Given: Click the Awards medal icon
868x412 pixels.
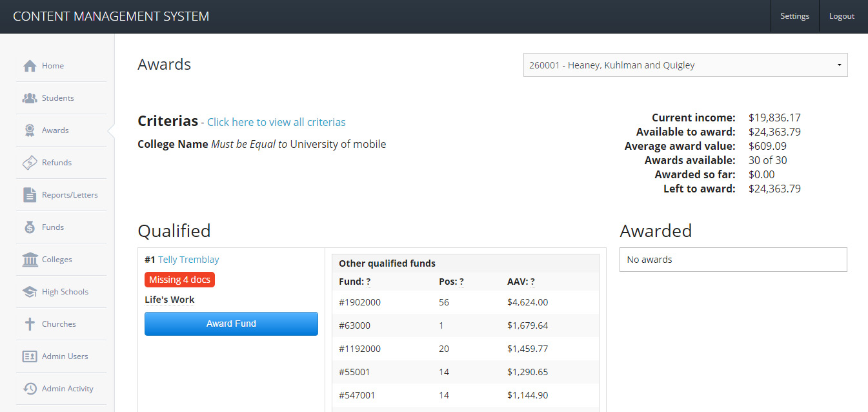Looking at the screenshot, I should coord(30,130).
